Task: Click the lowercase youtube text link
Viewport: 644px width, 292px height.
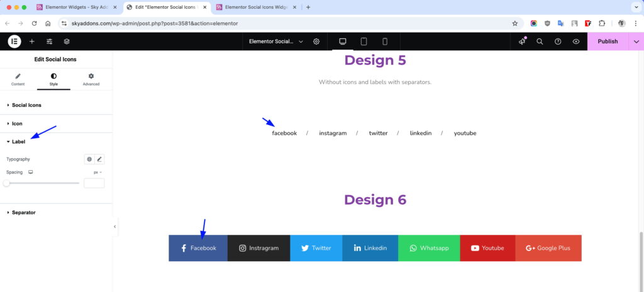Action: [465, 133]
